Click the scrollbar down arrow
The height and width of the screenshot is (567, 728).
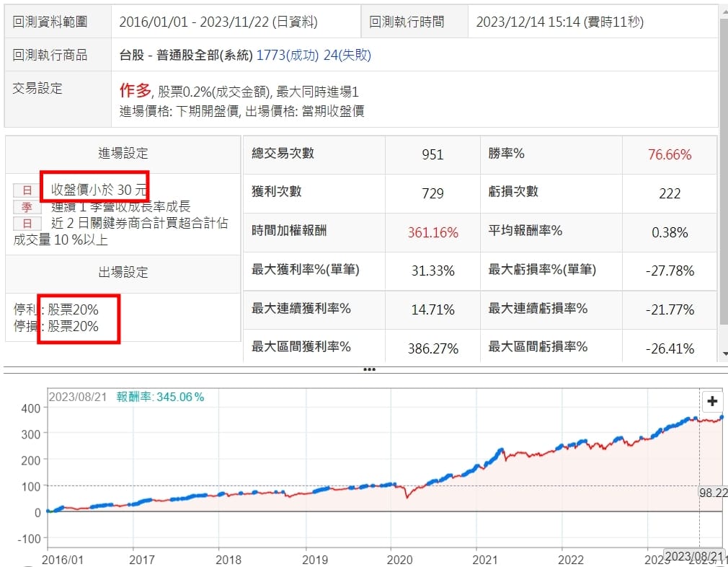click(723, 353)
